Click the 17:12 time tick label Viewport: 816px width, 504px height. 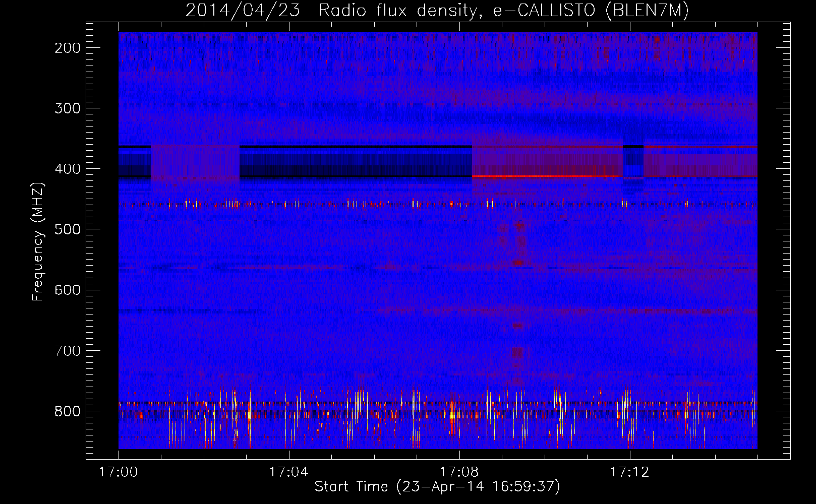coord(630,472)
